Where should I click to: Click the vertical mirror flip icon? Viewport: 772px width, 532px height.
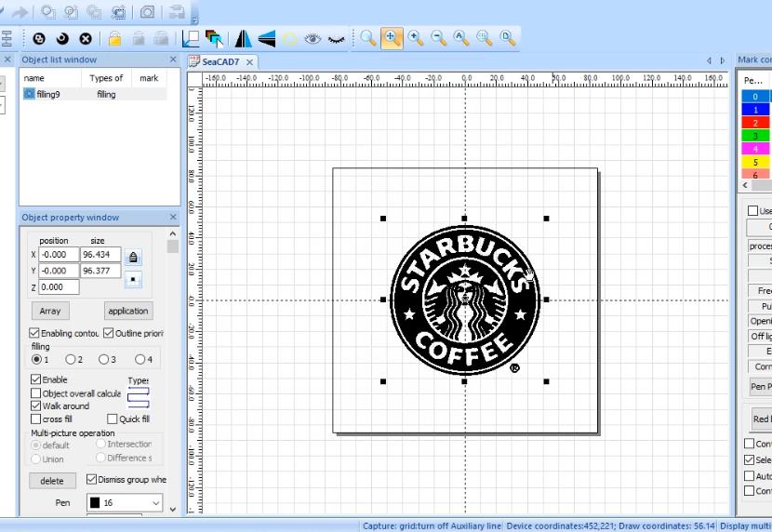267,38
